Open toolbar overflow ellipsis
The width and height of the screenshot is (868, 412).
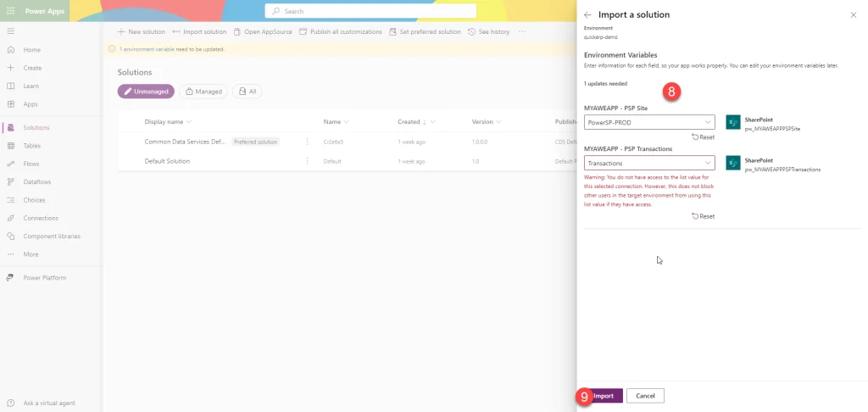click(x=521, y=31)
